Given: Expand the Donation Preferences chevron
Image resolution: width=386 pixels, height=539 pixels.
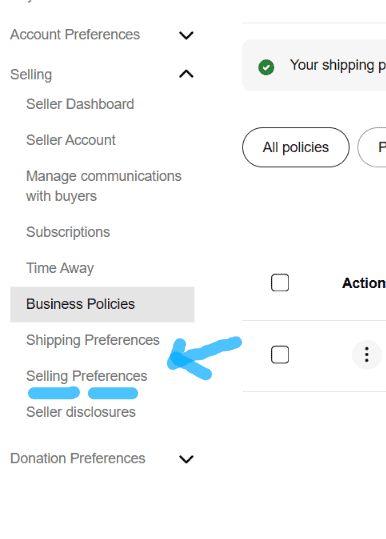Looking at the screenshot, I should point(186,459).
